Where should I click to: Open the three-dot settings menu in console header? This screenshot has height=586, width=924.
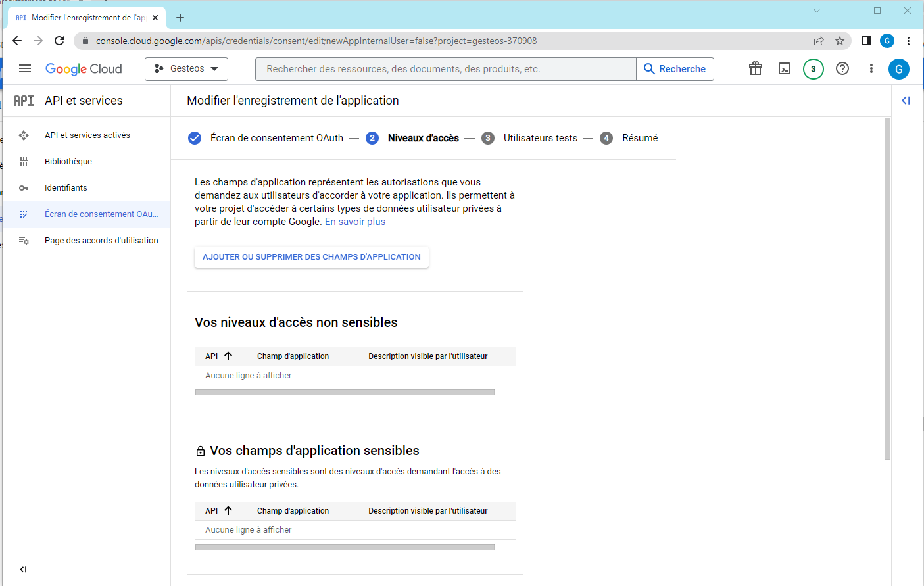coord(871,68)
